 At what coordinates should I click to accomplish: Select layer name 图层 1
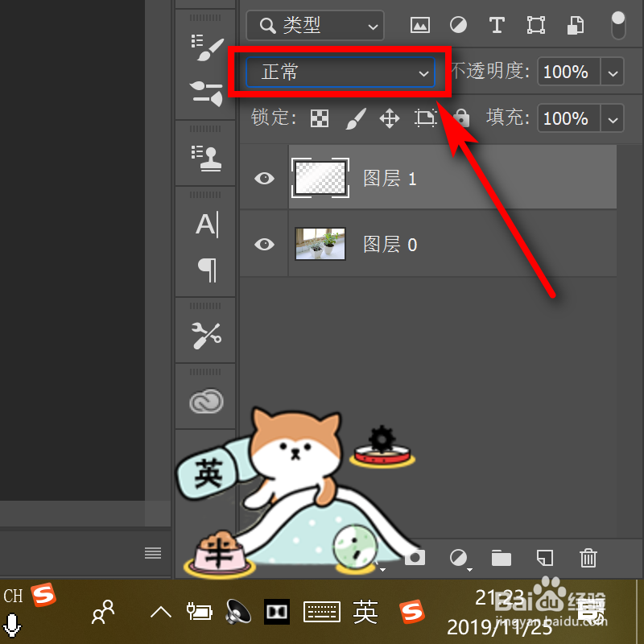point(390,179)
